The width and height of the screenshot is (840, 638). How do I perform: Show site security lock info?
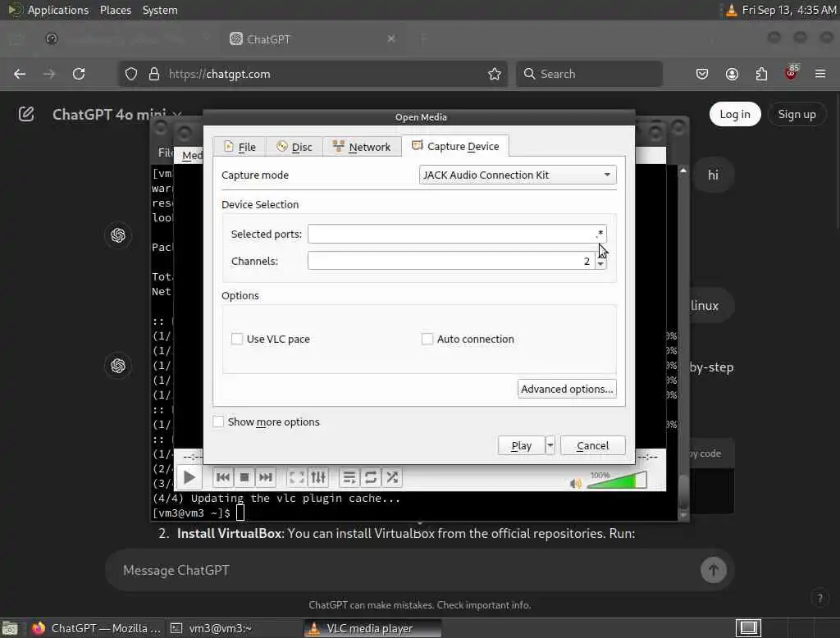pyautogui.click(x=154, y=74)
